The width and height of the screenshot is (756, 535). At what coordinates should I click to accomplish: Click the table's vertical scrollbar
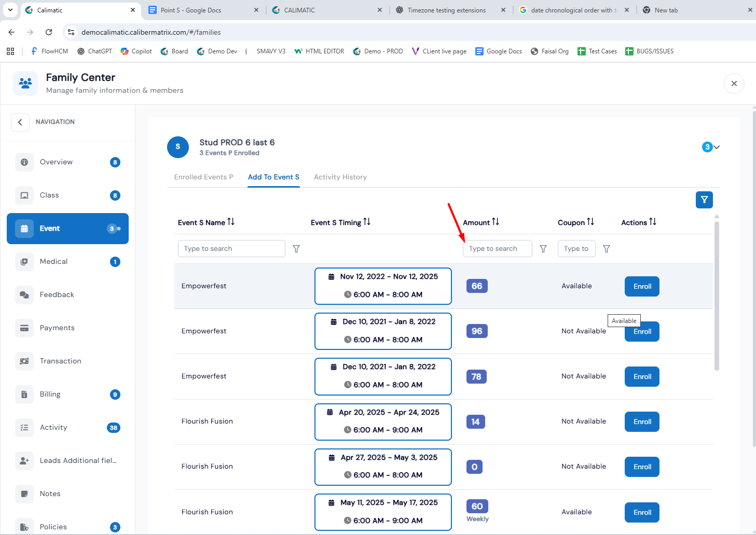pyautogui.click(x=717, y=295)
